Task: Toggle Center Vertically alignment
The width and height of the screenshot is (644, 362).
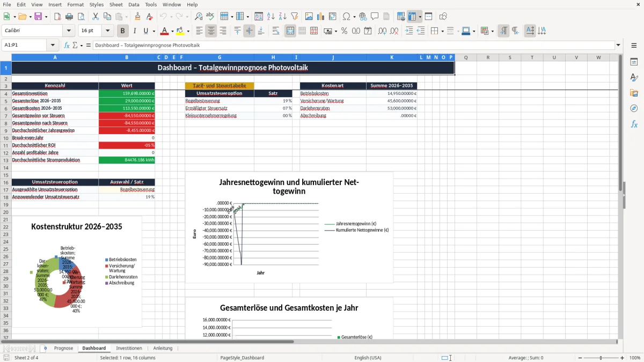Action: 249,31
